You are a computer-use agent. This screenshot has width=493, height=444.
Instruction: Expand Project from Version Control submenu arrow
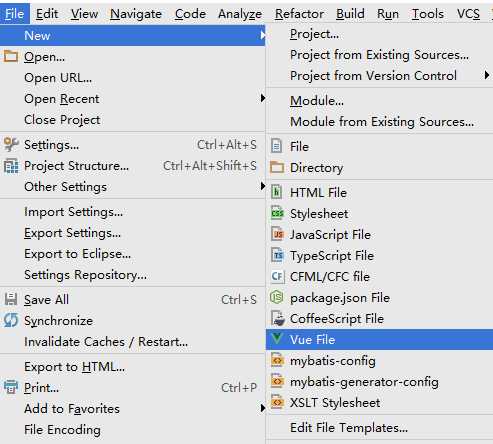tap(487, 75)
